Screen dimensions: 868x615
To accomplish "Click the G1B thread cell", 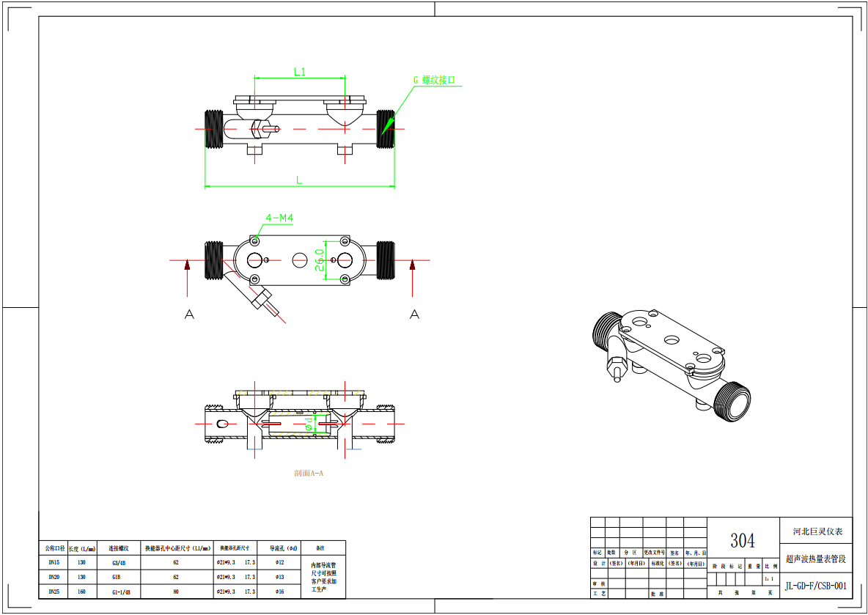I will tap(117, 577).
